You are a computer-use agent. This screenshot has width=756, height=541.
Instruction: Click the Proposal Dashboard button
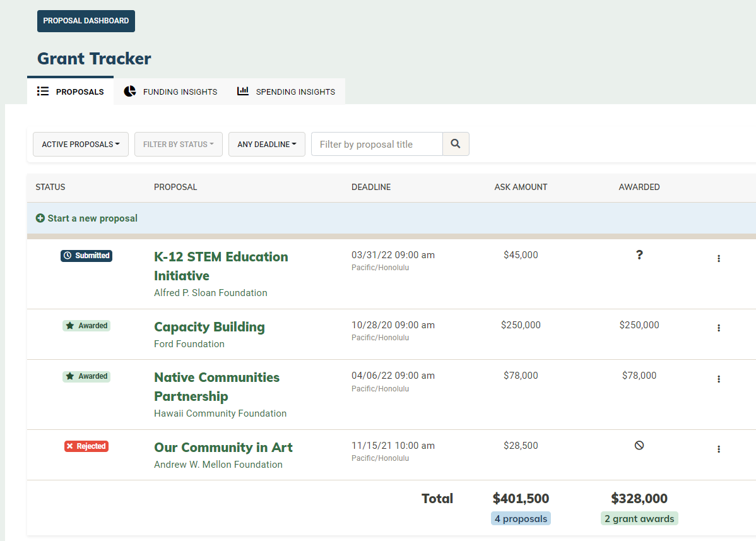click(x=86, y=21)
